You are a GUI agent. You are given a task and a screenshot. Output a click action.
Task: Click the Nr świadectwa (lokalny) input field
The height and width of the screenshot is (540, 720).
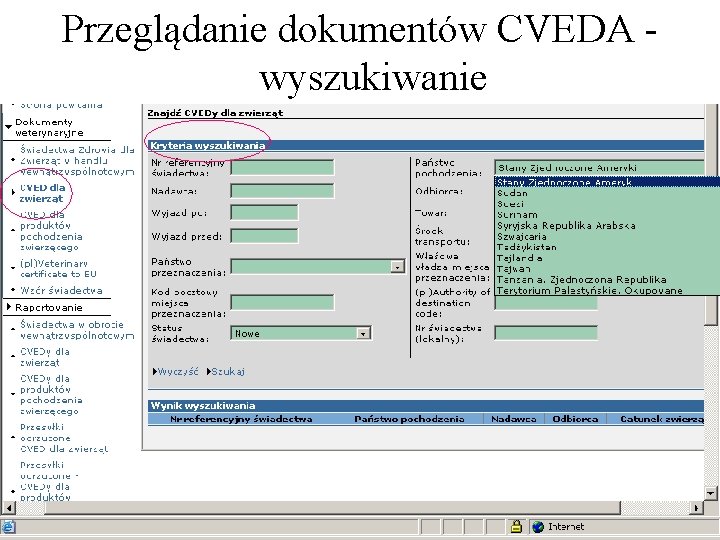click(546, 333)
